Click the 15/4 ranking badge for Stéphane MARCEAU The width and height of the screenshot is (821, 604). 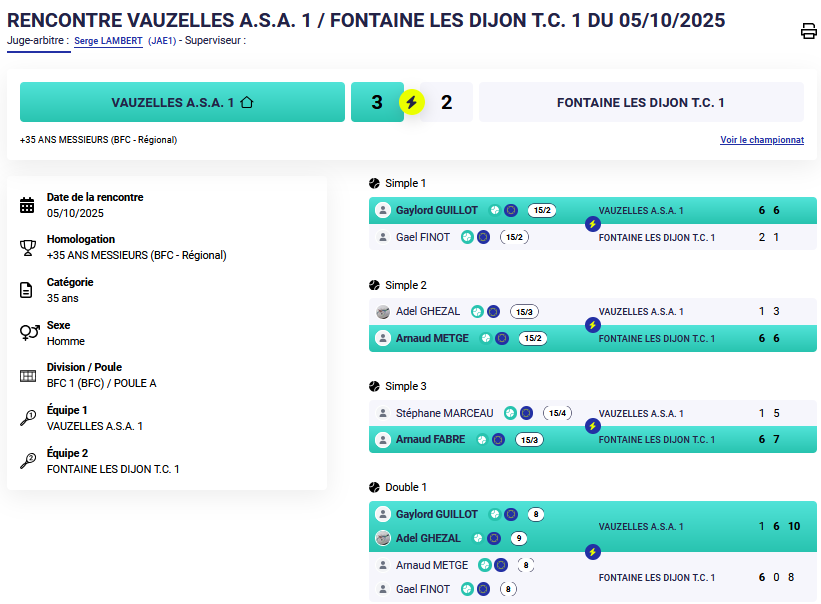[557, 413]
